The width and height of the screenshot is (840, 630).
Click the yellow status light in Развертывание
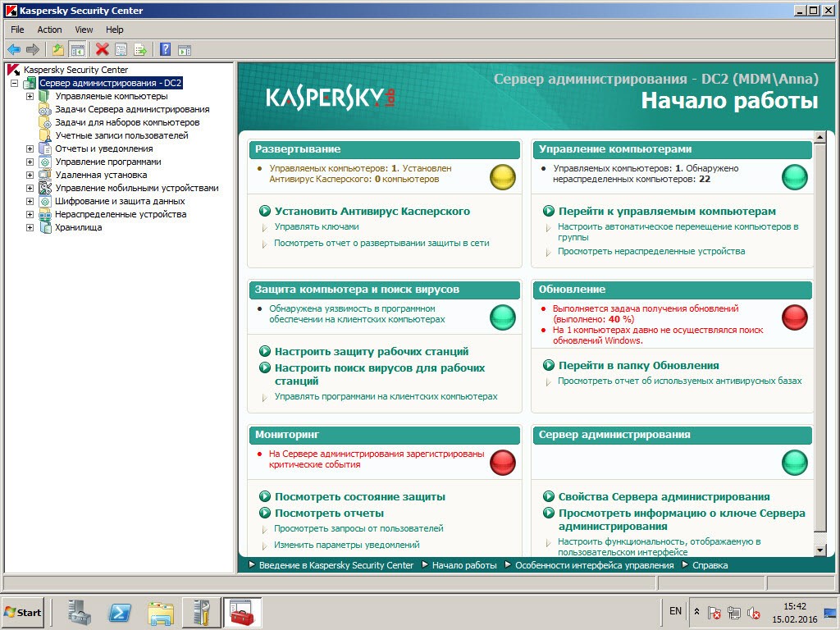503,177
